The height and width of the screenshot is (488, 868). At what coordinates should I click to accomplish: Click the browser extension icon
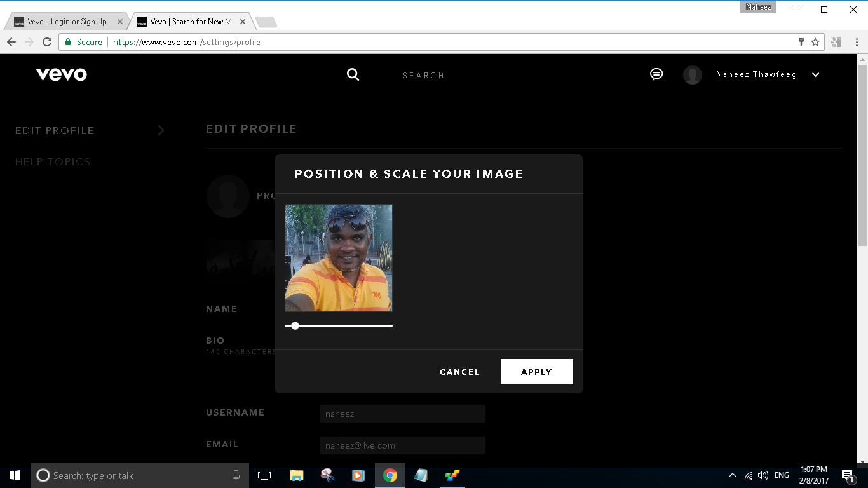836,42
